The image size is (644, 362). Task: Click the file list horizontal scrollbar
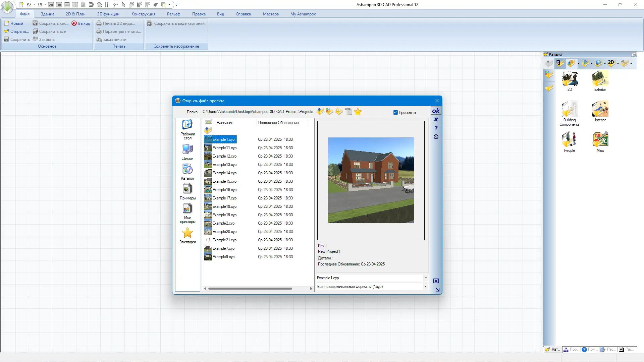[x=250, y=289]
